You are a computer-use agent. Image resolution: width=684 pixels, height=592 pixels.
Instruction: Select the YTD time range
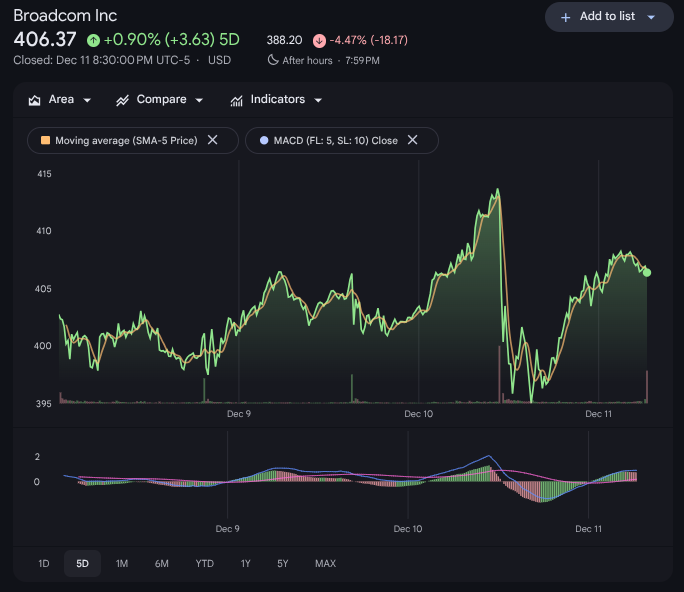pyautogui.click(x=205, y=564)
